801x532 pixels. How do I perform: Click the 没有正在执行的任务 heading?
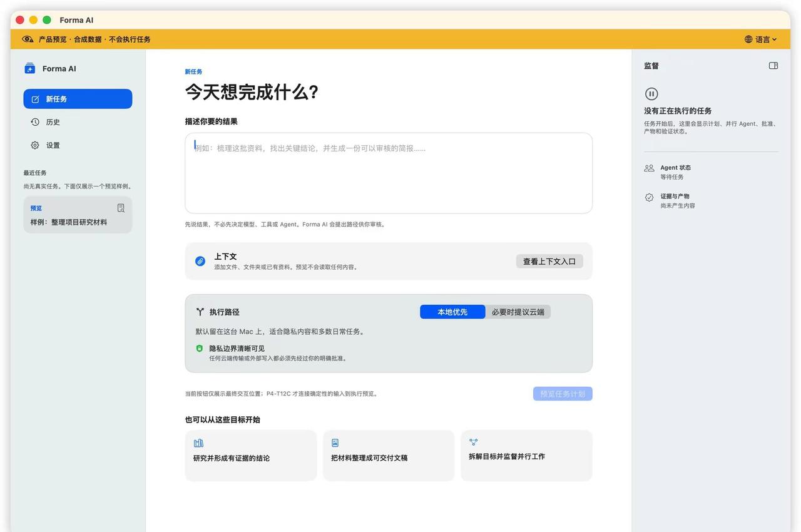(678, 111)
